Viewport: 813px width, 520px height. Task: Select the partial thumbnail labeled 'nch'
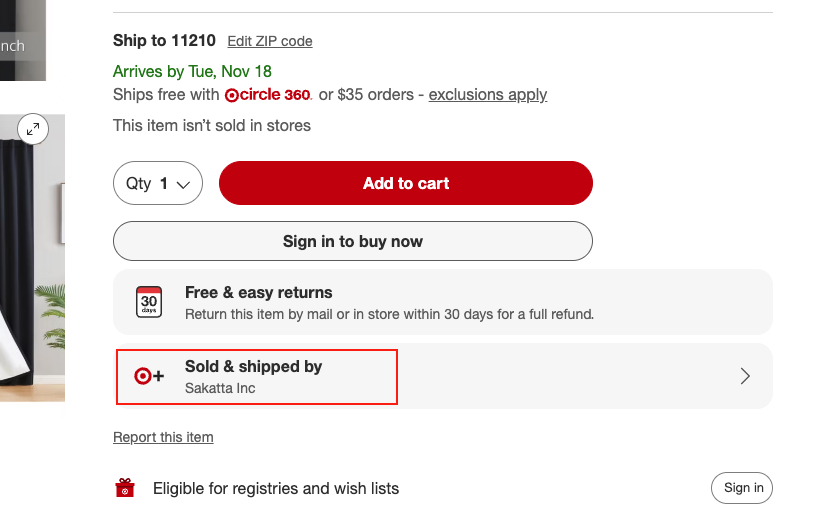(x=20, y=45)
